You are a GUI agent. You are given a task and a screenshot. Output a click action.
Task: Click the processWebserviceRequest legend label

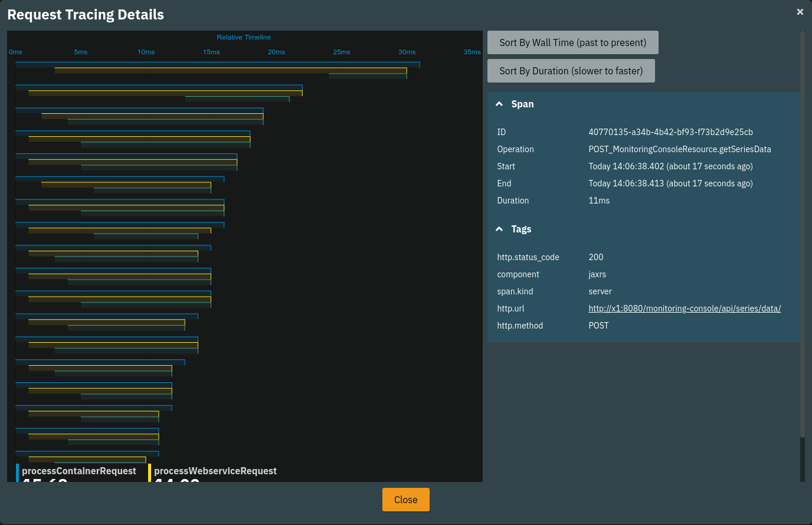coord(215,471)
